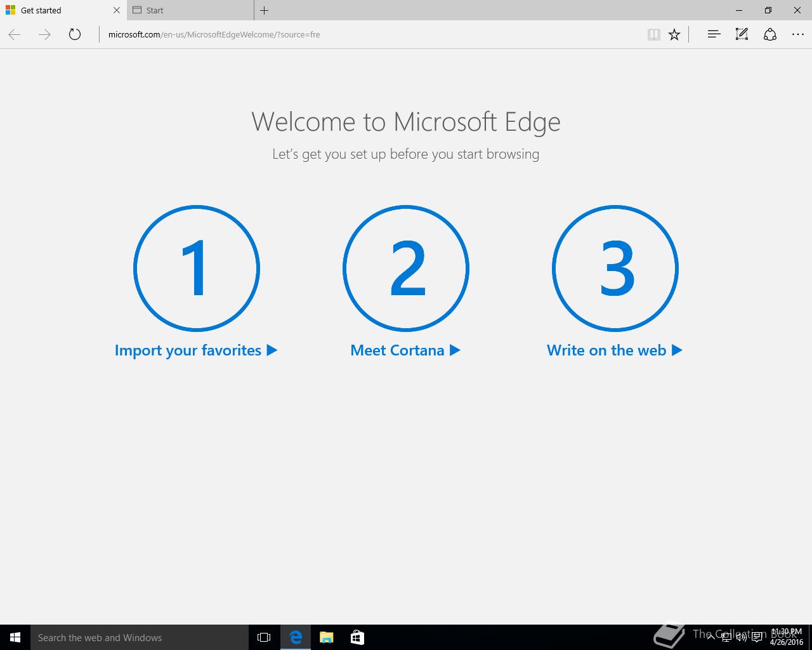Click the Edge taskbar icon
The width and height of the screenshot is (812, 650).
point(296,637)
